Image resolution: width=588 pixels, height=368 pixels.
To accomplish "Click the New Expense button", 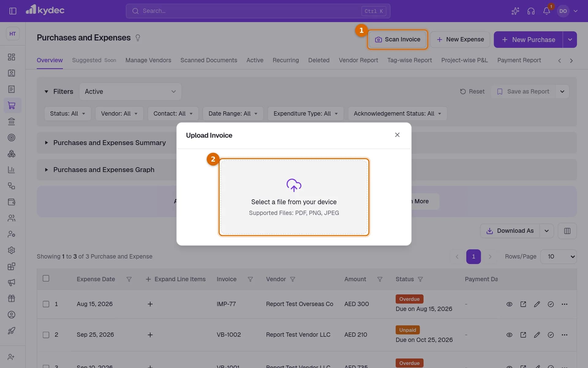I will [x=460, y=40].
